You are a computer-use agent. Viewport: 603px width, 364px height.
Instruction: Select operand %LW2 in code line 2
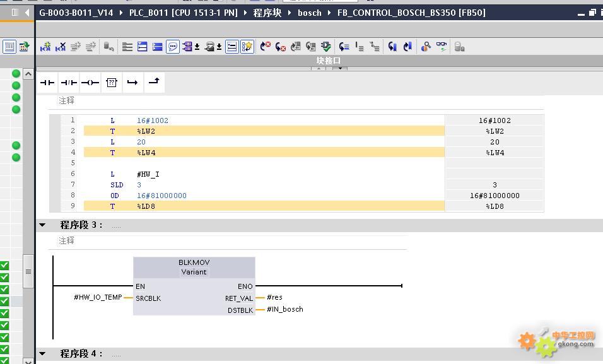(146, 131)
